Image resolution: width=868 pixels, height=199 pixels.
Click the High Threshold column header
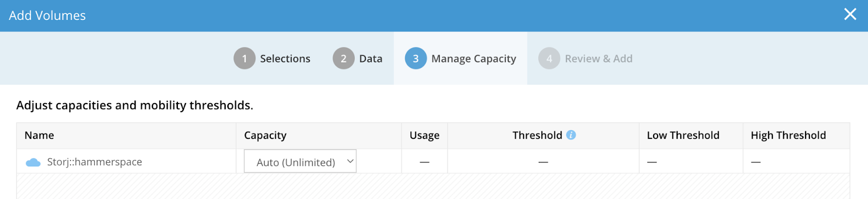tap(788, 136)
